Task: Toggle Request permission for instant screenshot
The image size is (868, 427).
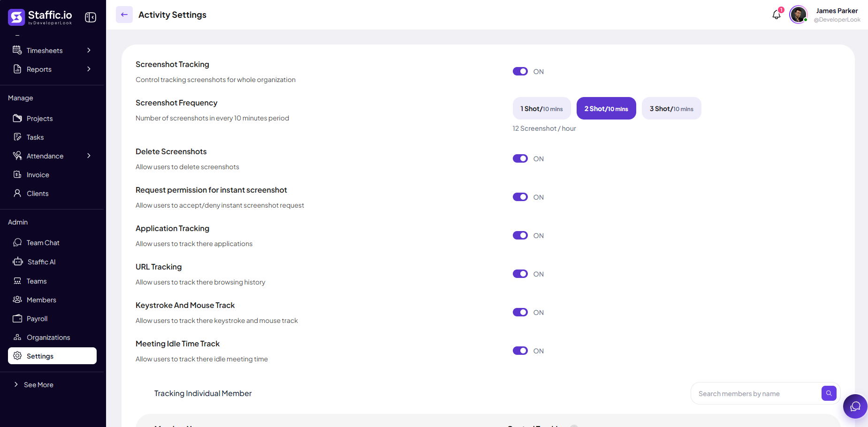Action: click(x=520, y=197)
